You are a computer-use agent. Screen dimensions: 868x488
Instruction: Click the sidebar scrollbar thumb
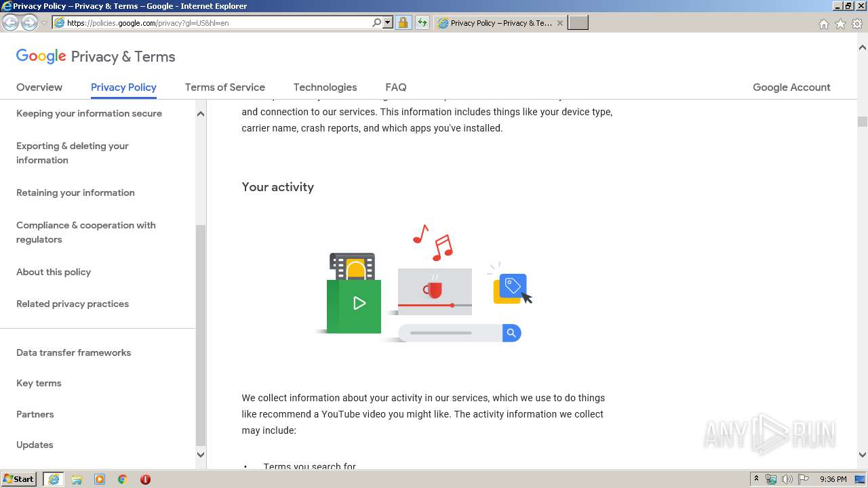[x=201, y=335]
